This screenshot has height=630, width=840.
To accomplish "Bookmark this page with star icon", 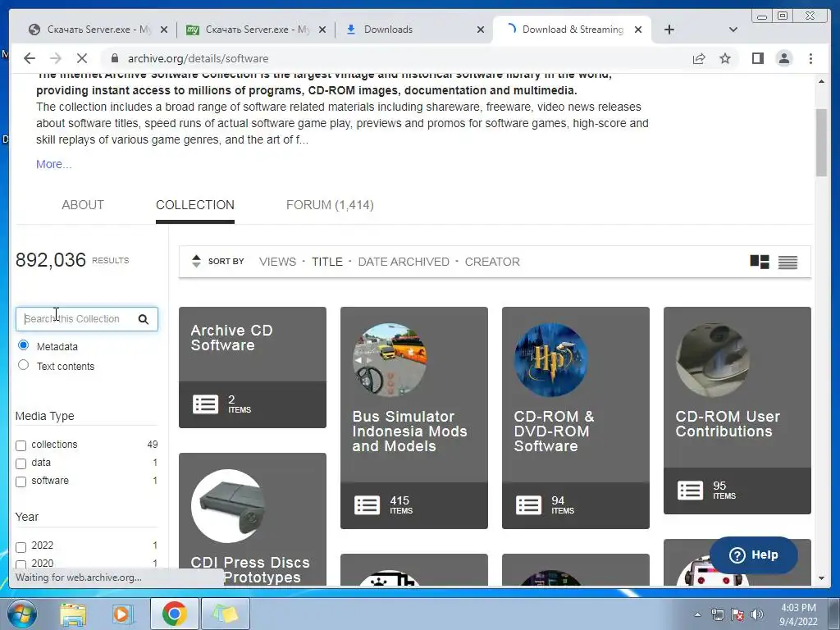I will tap(725, 58).
